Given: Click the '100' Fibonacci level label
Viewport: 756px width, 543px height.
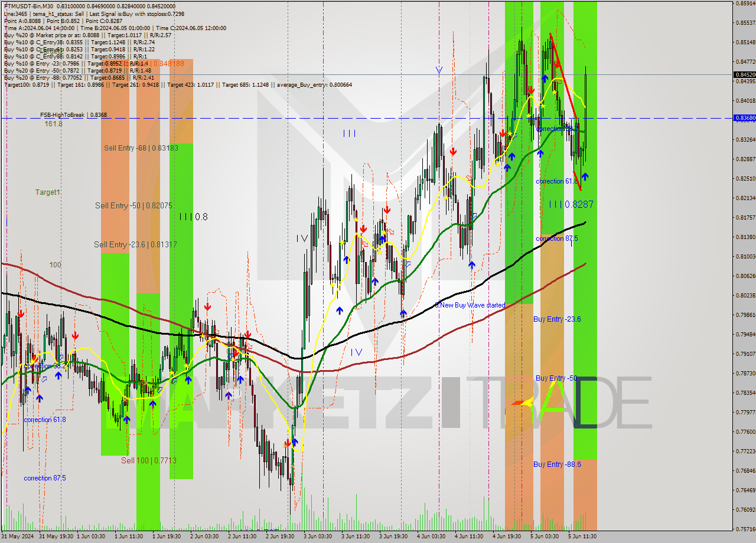Looking at the screenshot, I should [x=55, y=265].
